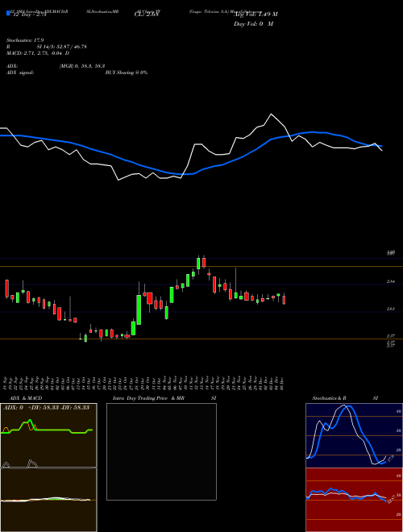Click the 'Intra Day Trading Price & MR' title
The width and height of the screenshot is (403, 532).
tap(148, 398)
